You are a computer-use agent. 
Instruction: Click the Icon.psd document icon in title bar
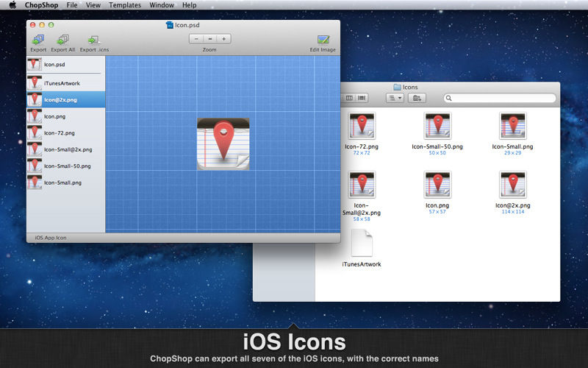coord(170,25)
